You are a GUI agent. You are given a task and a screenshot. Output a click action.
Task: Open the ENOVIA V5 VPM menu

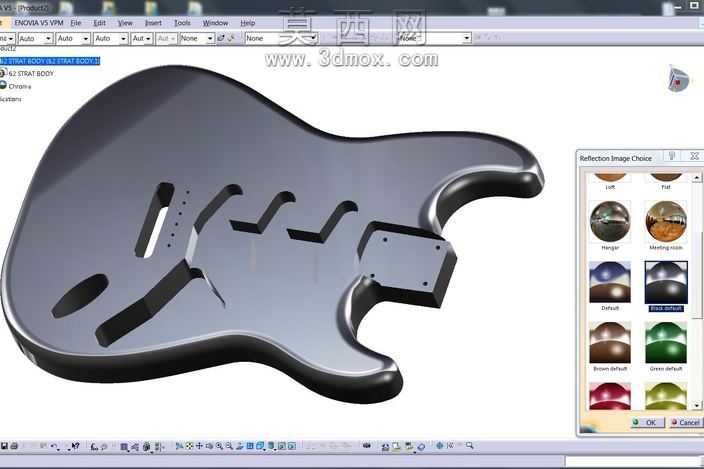pos(39,22)
